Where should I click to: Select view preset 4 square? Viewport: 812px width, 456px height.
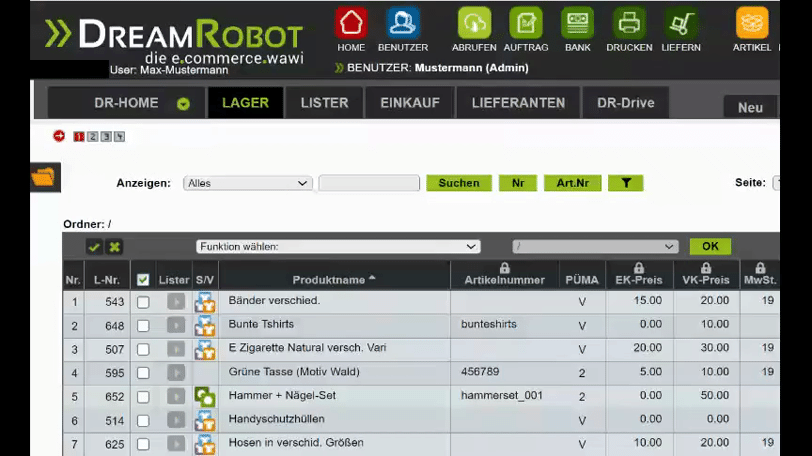[120, 137]
